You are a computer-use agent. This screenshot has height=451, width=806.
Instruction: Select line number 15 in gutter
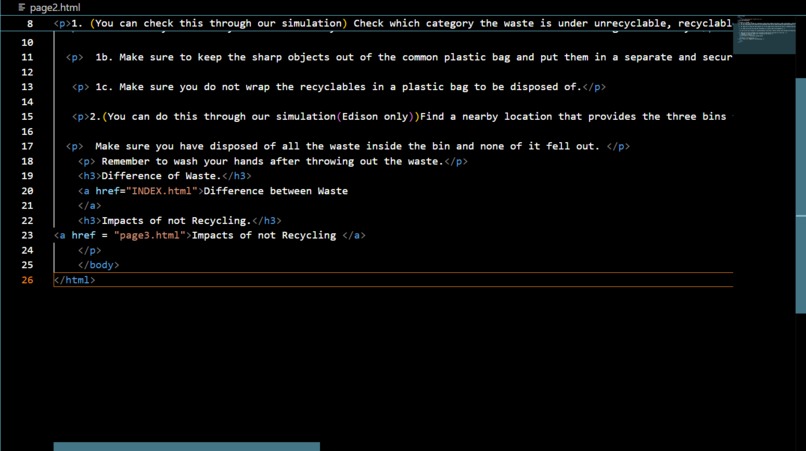click(27, 117)
